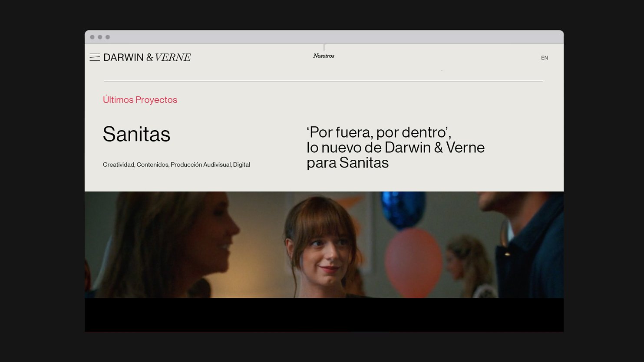Click the 'Por fuera, por dentro' headline
This screenshot has height=362, width=644.
[395, 148]
